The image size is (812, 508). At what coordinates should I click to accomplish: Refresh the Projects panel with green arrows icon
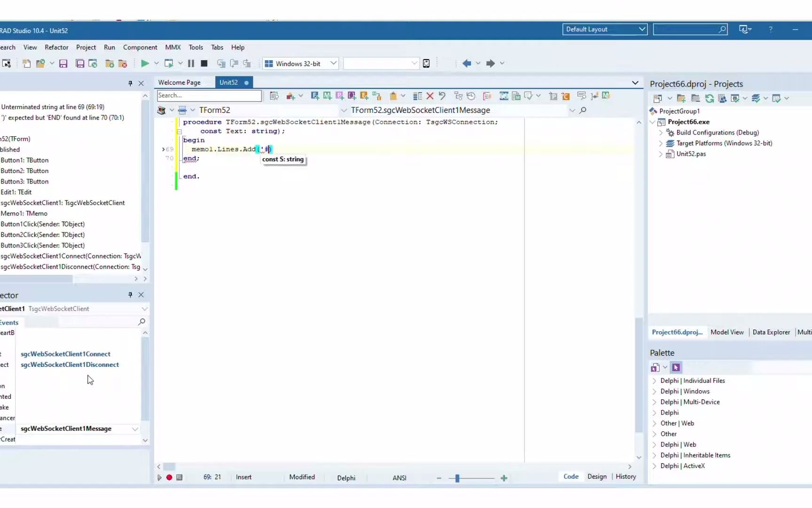tap(710, 98)
